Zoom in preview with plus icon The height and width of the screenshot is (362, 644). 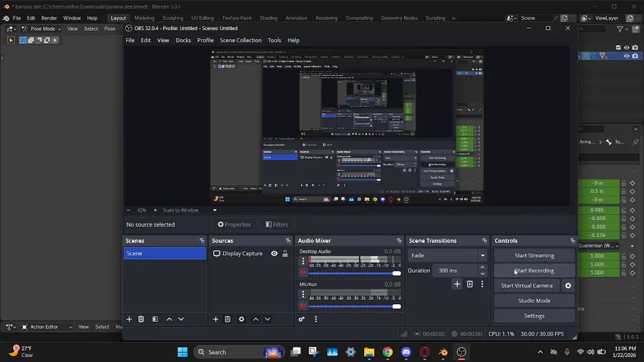point(155,210)
